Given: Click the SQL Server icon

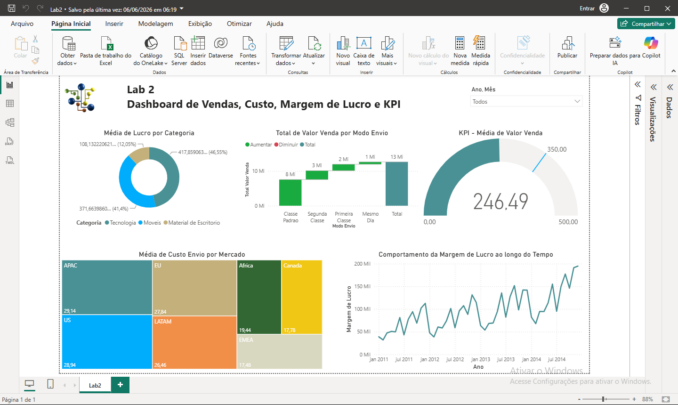Looking at the screenshot, I should pos(179,44).
